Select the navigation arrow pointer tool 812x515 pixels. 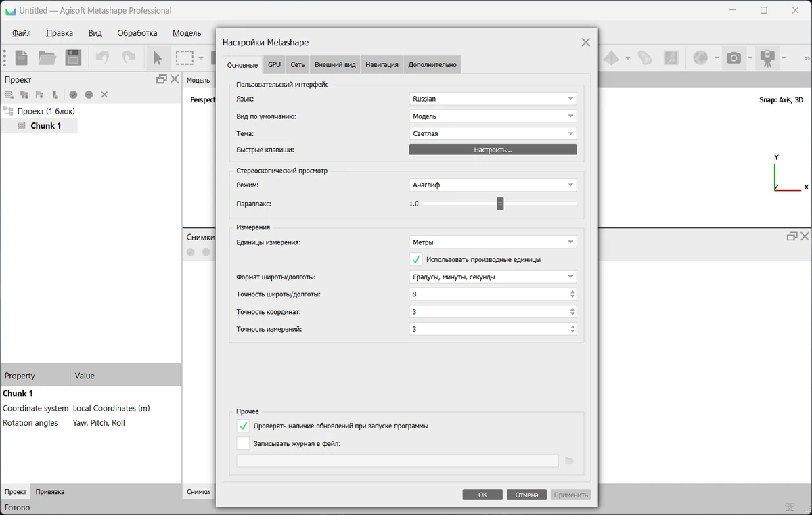pyautogui.click(x=158, y=58)
